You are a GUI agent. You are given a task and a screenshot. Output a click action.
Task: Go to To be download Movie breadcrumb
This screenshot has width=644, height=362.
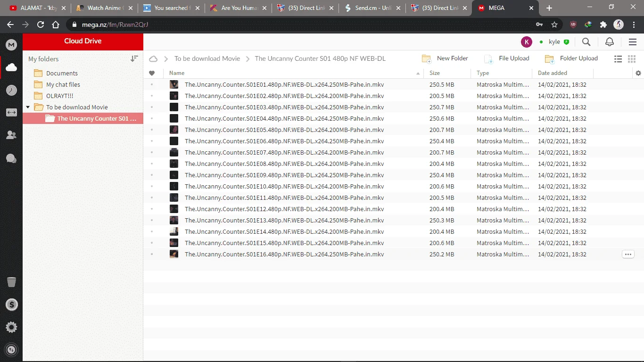tap(207, 58)
